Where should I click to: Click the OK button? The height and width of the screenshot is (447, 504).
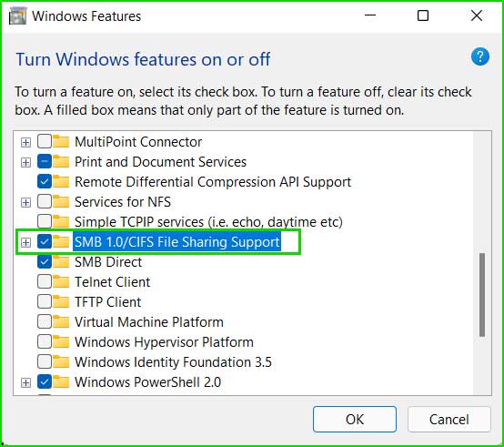355,420
